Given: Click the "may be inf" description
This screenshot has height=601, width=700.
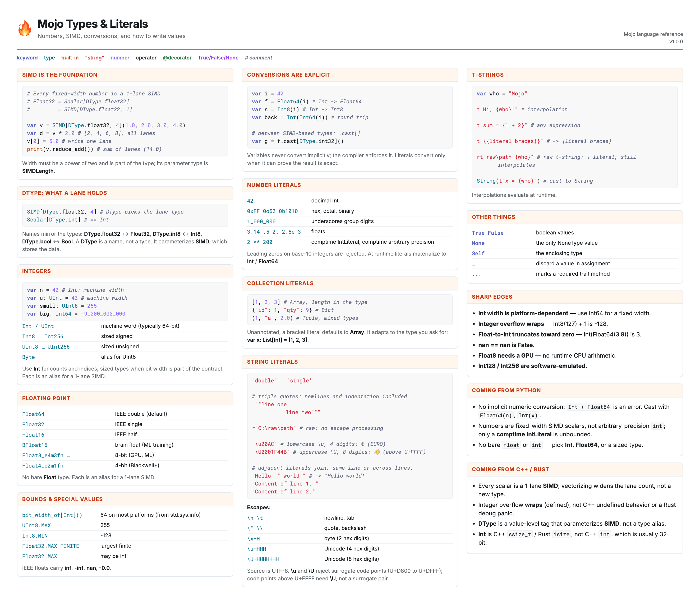Looking at the screenshot, I should (113, 556).
